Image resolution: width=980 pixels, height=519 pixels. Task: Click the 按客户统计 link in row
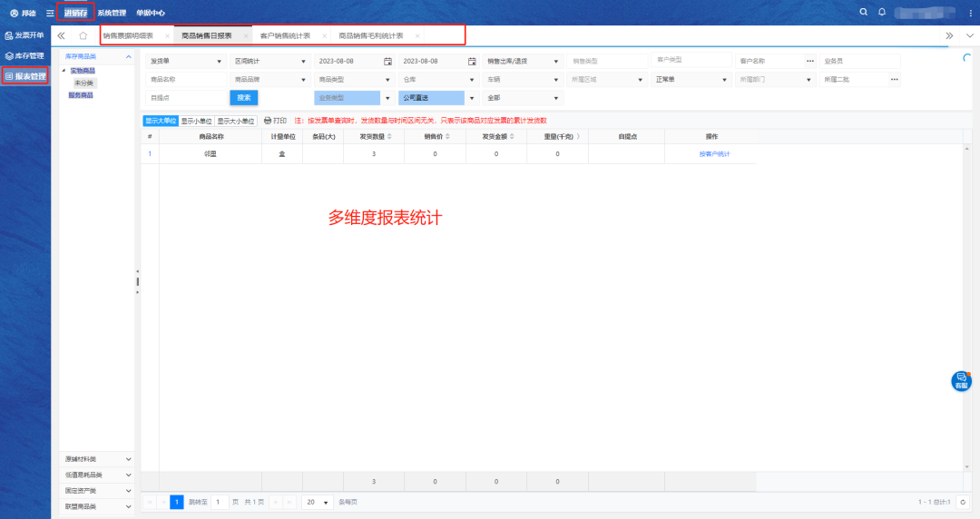(714, 154)
